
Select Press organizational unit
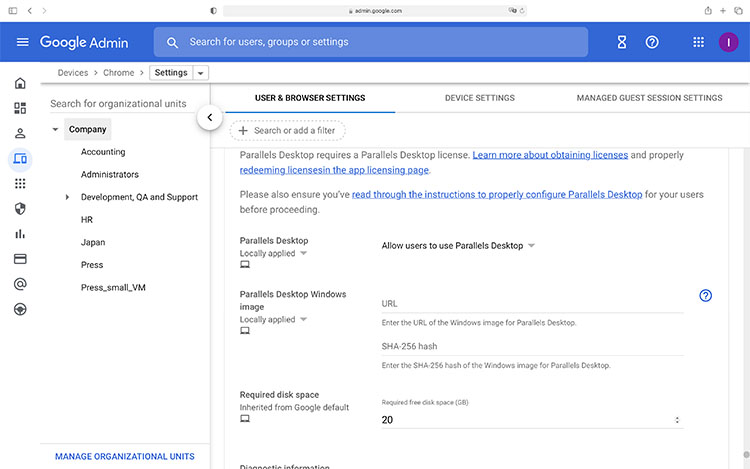pos(92,265)
